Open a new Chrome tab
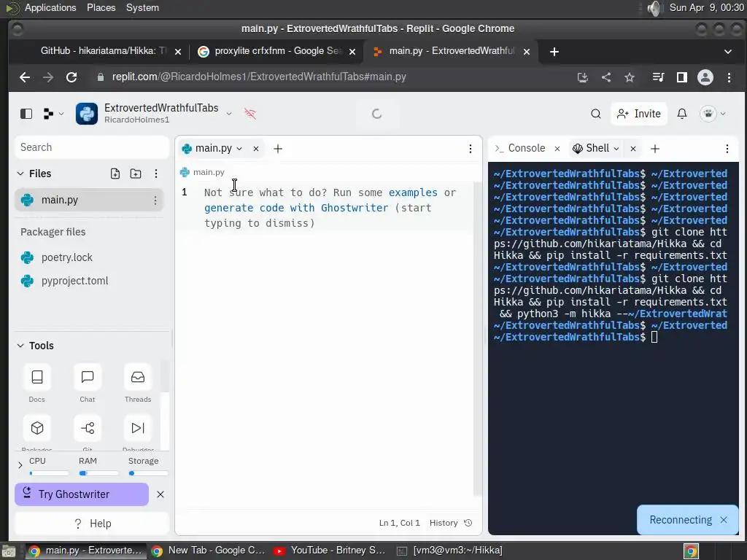The width and height of the screenshot is (747, 560). point(554,52)
